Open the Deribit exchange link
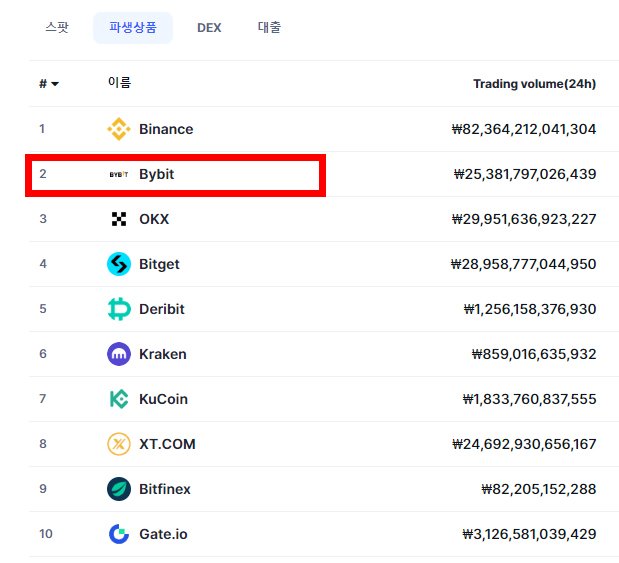This screenshot has width=619, height=563. click(162, 309)
